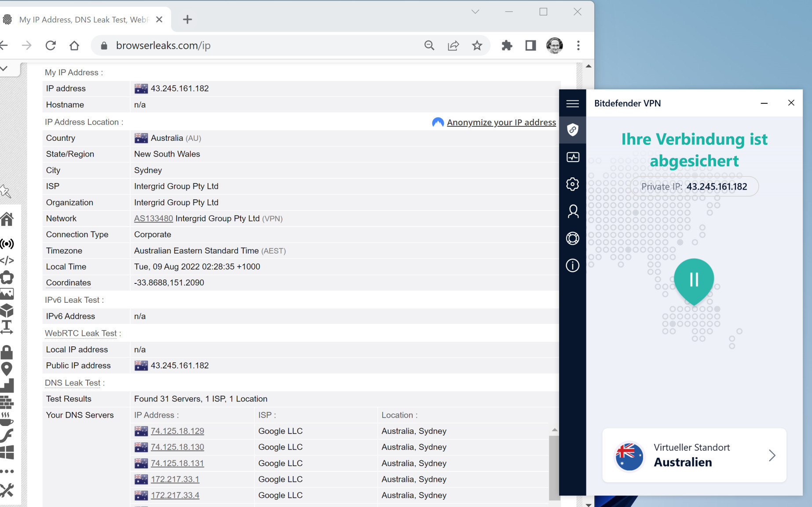Close the Bitdefender VPN window
The width and height of the screenshot is (812, 507).
(791, 103)
